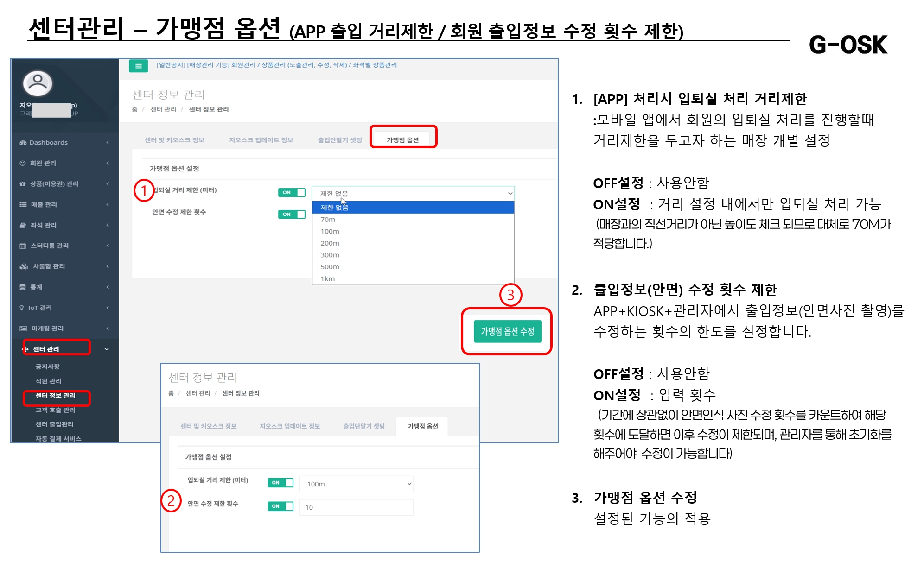924x581 pixels.
Task: Open the 100m distance dropdown
Action: point(356,484)
